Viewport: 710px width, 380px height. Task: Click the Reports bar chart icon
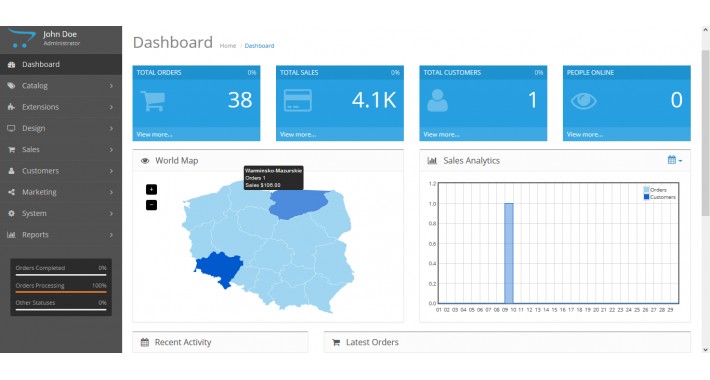coord(11,235)
